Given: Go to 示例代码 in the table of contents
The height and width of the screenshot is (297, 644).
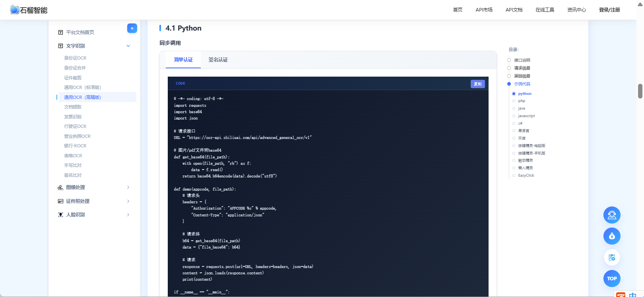Looking at the screenshot, I should point(522,84).
